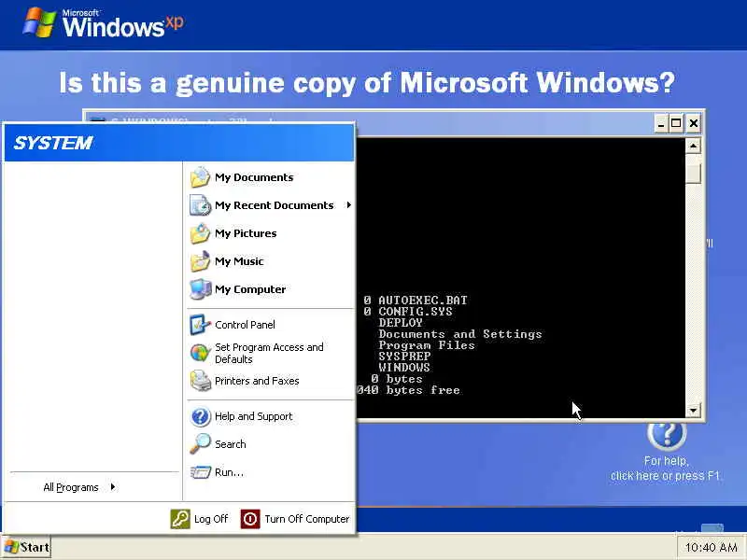
Task: Click the 10:40 AM taskbar clock
Action: point(711,548)
